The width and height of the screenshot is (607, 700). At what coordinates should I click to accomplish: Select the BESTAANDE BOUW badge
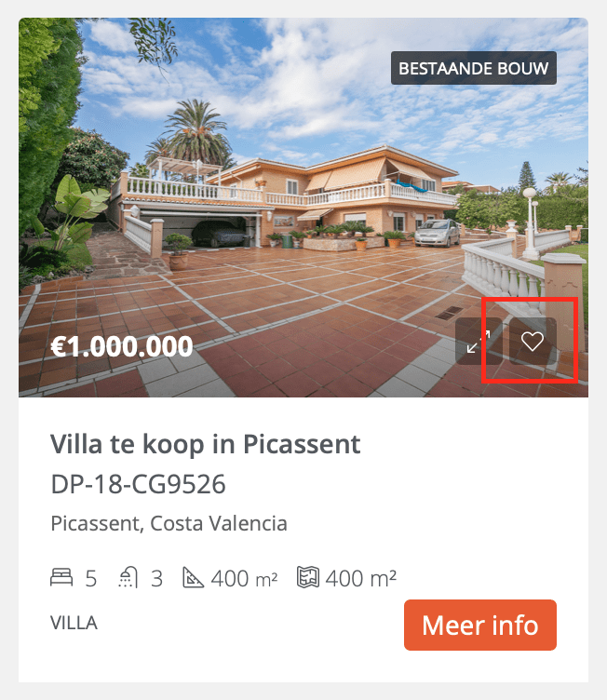[x=474, y=68]
